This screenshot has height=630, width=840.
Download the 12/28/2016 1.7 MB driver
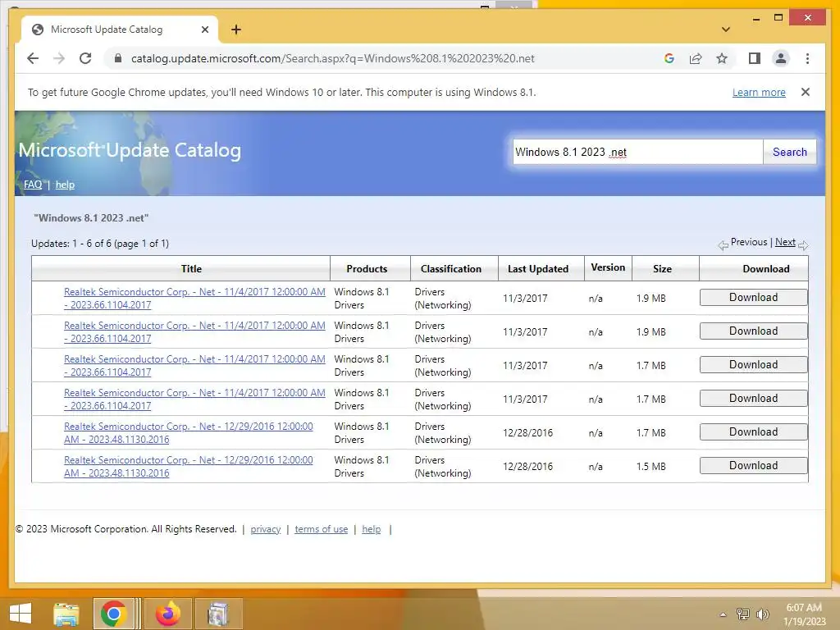click(x=753, y=431)
